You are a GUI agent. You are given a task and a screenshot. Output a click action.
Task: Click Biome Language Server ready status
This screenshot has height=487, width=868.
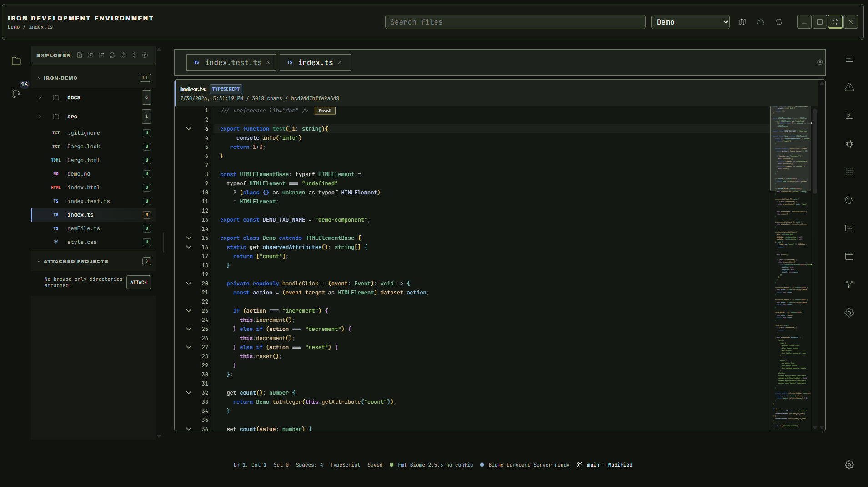[525, 465]
